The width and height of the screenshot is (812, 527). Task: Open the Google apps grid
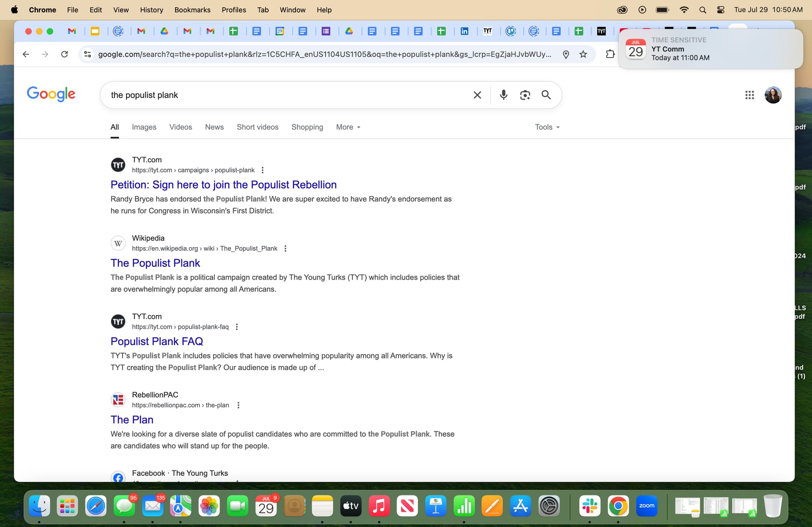(749, 95)
